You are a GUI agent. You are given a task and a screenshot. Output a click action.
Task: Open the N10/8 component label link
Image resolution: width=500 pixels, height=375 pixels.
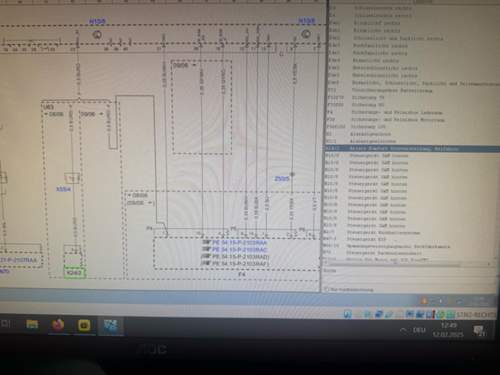(306, 21)
